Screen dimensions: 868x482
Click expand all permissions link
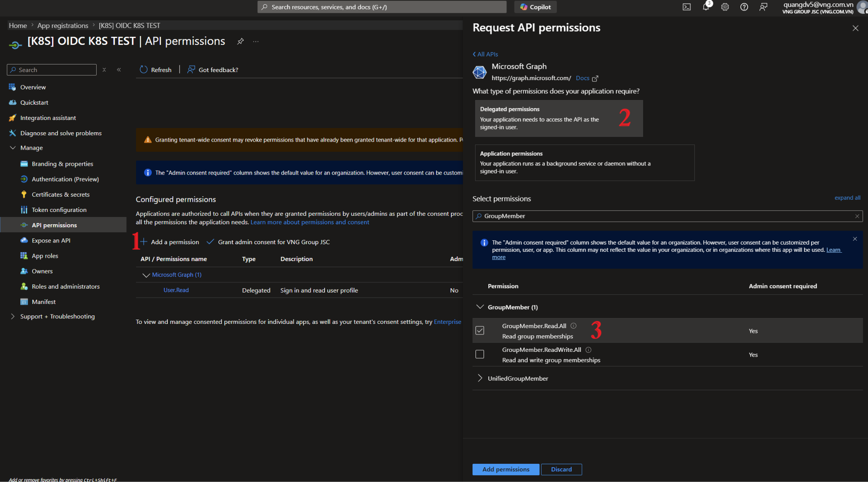click(847, 198)
